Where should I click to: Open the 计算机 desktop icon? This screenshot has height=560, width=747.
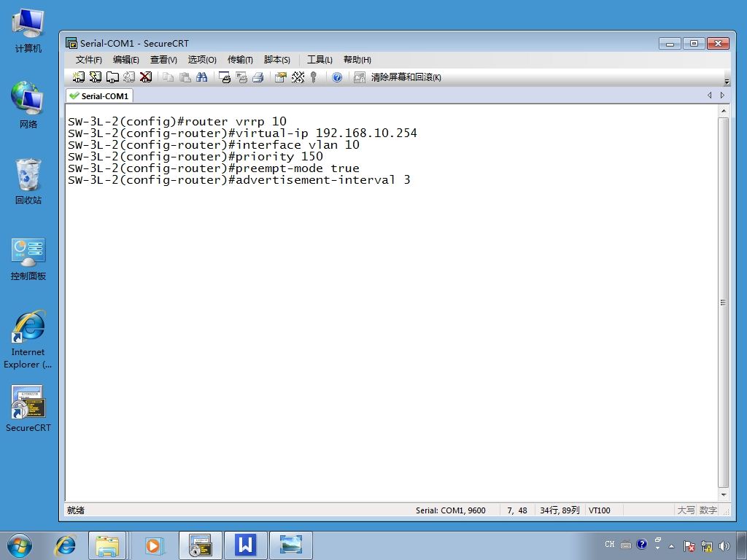28,31
